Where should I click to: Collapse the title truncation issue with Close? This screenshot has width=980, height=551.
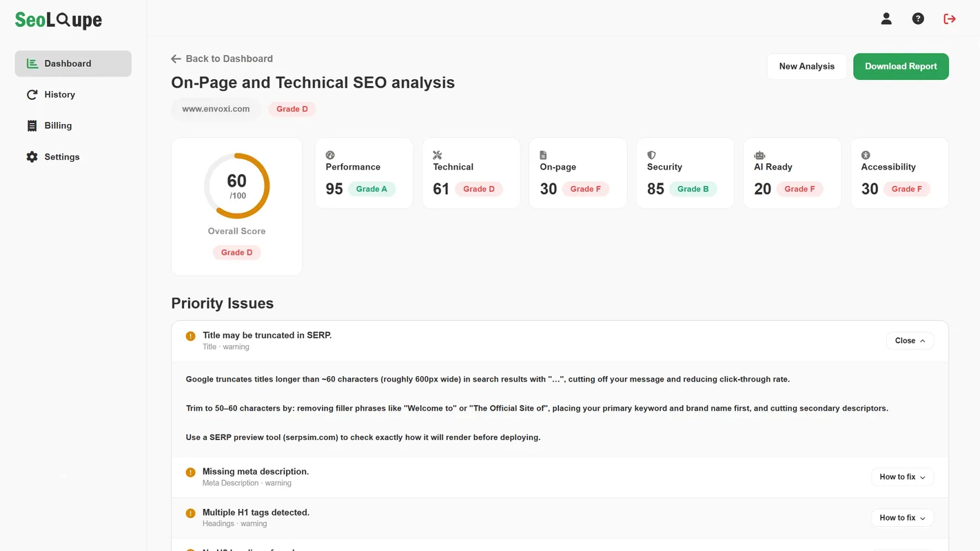910,340
